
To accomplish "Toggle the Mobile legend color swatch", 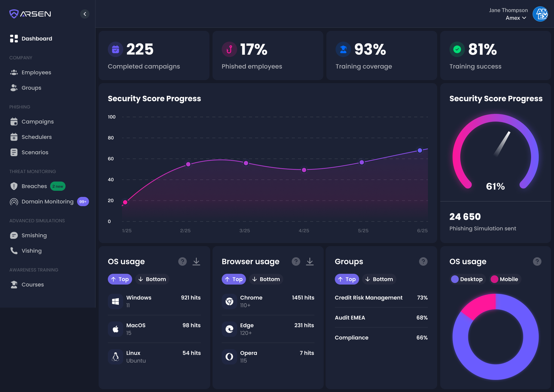I will [494, 279].
